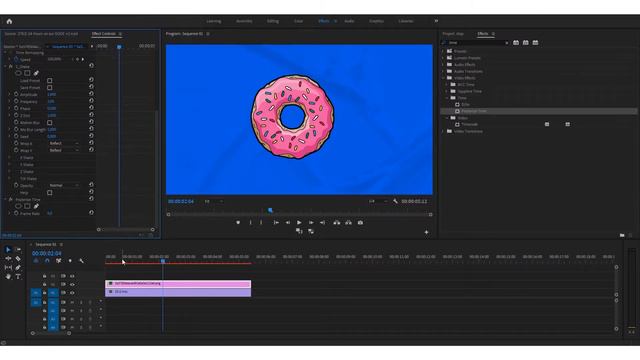
Task: Toggle the S_Shake fx on/off
Action: coord(11,66)
